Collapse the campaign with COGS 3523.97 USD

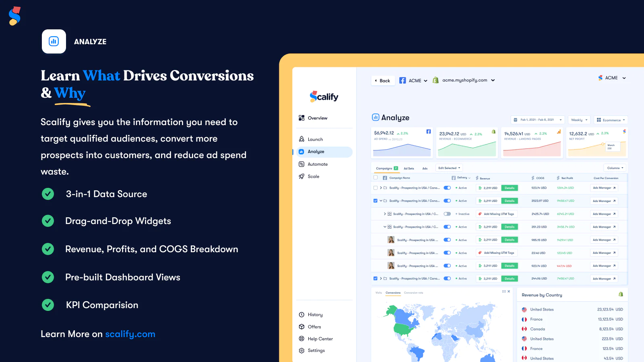tap(381, 201)
